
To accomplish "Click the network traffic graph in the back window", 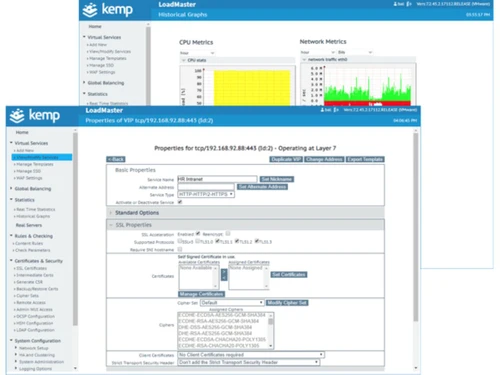I will (x=358, y=84).
